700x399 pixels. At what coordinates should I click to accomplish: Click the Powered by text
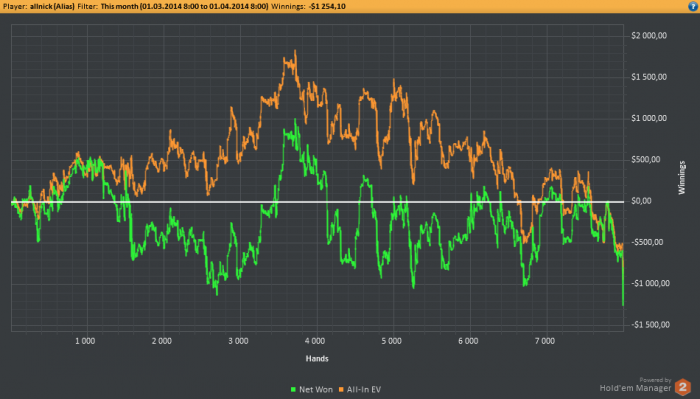655,380
